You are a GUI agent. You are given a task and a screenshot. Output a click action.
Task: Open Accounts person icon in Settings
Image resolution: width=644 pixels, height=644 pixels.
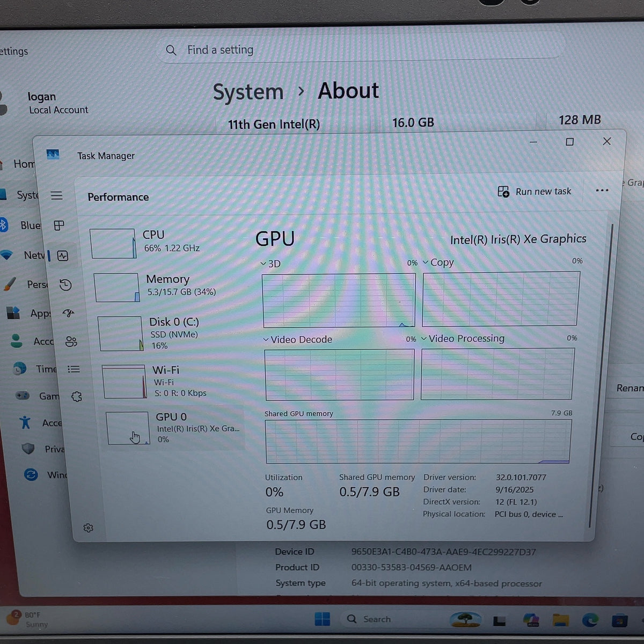tap(17, 341)
